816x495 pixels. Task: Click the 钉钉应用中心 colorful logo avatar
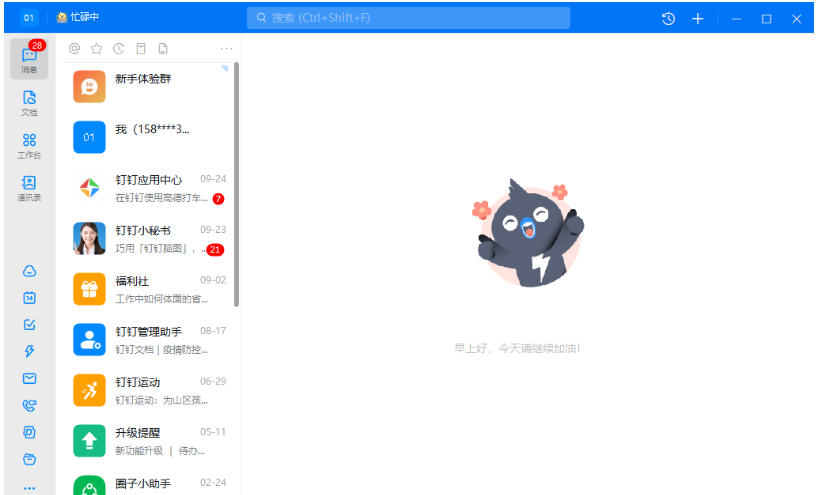click(89, 188)
